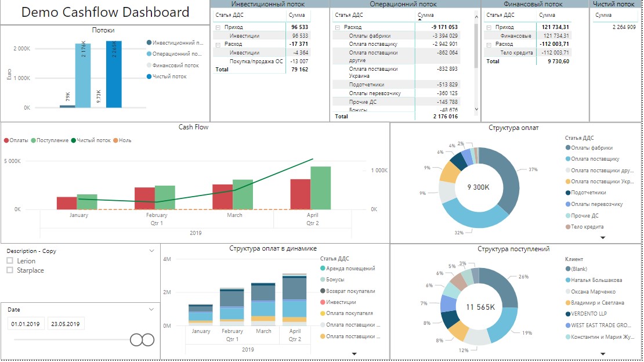Select the Оплаты фабрики legend marker
This screenshot has width=644, height=362.
(568, 148)
